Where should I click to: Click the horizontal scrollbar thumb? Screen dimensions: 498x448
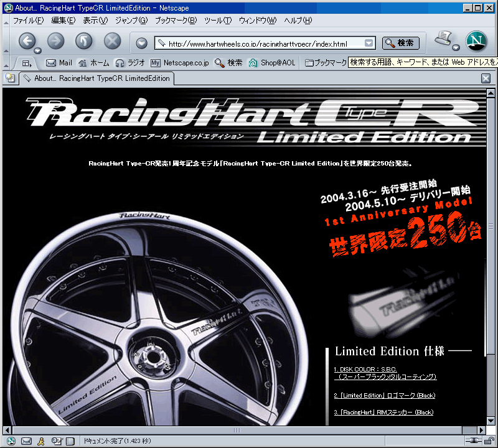click(237, 430)
